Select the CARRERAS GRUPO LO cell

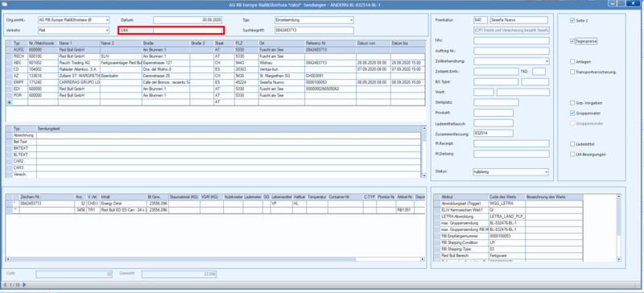point(79,82)
